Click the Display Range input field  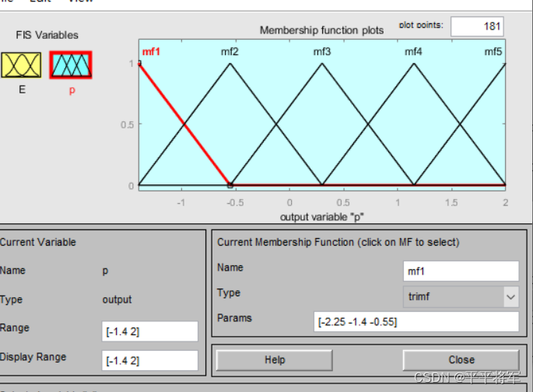coord(149,360)
